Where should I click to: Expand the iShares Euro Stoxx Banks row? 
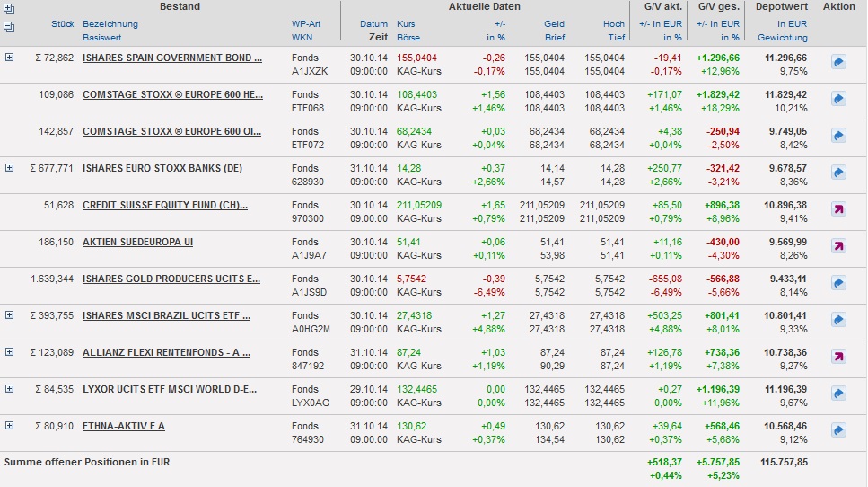coord(10,168)
